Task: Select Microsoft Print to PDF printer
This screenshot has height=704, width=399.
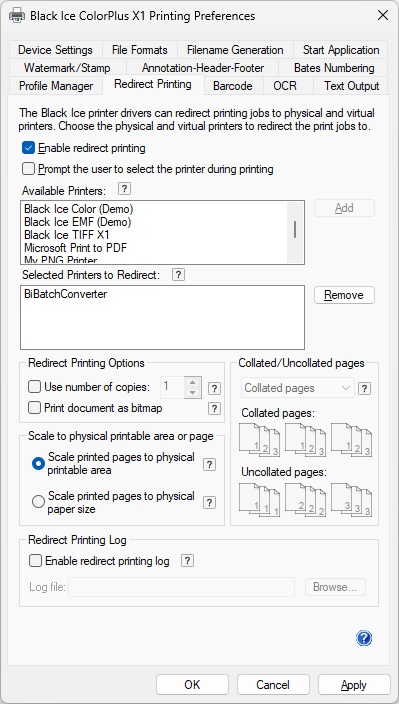Action: pyautogui.click(x=75, y=247)
